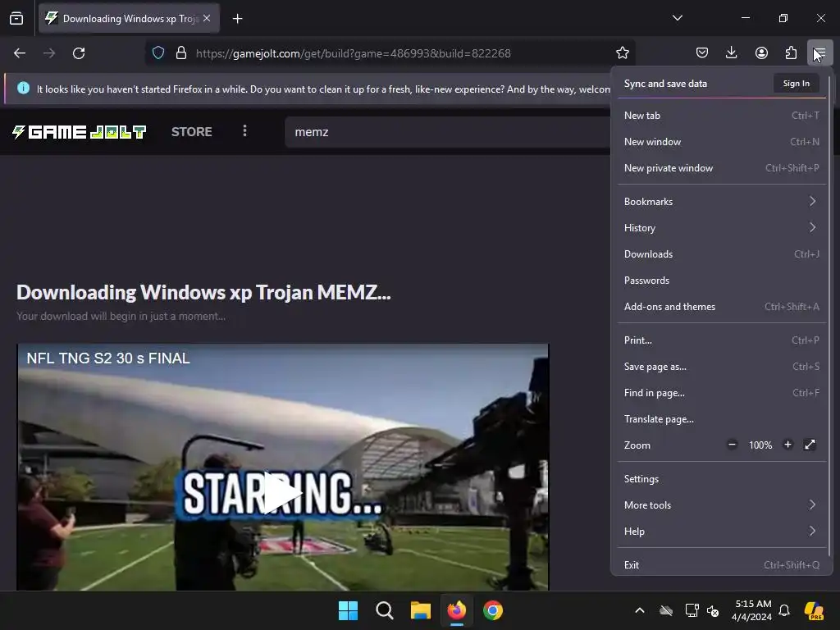840x630 pixels.
Task: Enter full screen from Zoom row
Action: (x=810, y=445)
